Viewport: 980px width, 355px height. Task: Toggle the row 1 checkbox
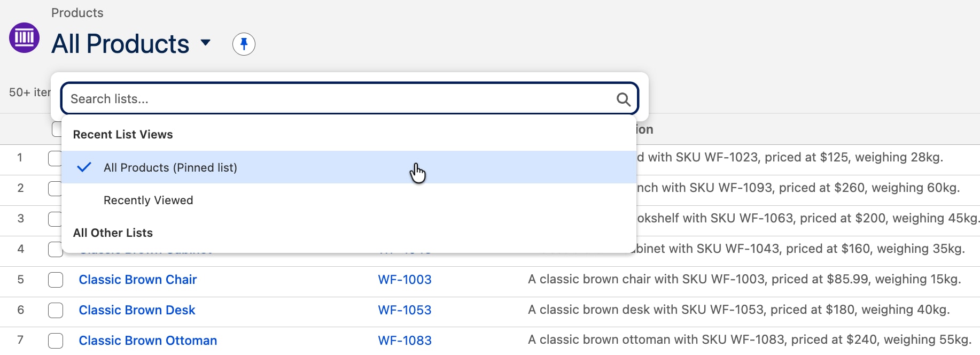coord(55,158)
